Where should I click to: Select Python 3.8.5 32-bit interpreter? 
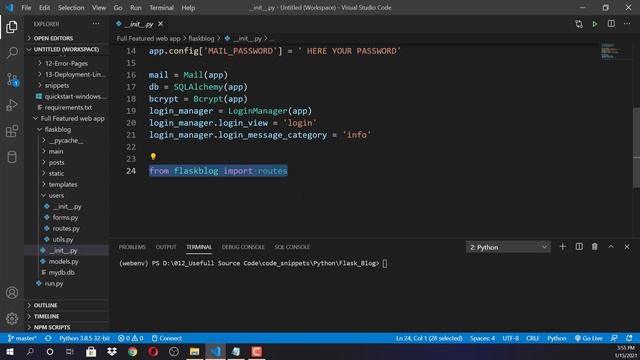pyautogui.click(x=84, y=338)
